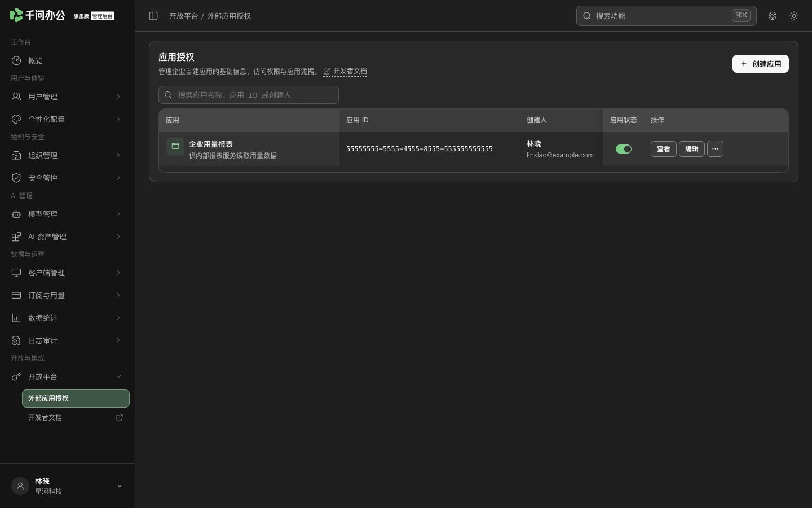Click the 用户管理 people icon

click(16, 97)
